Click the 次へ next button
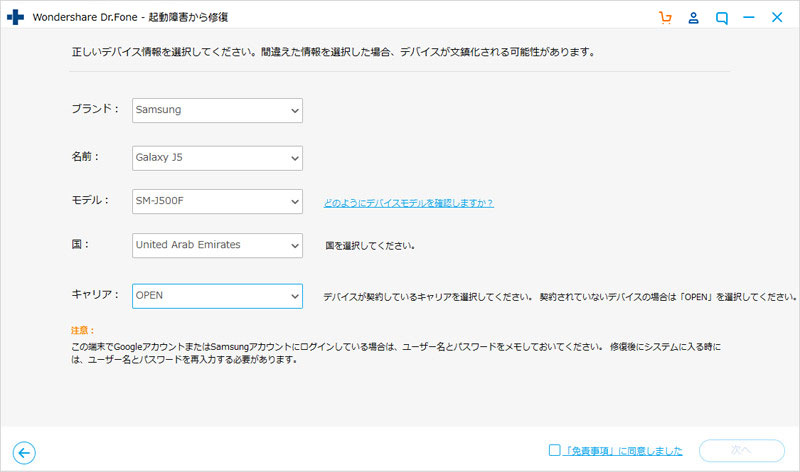The height and width of the screenshot is (472, 800). tap(741, 451)
